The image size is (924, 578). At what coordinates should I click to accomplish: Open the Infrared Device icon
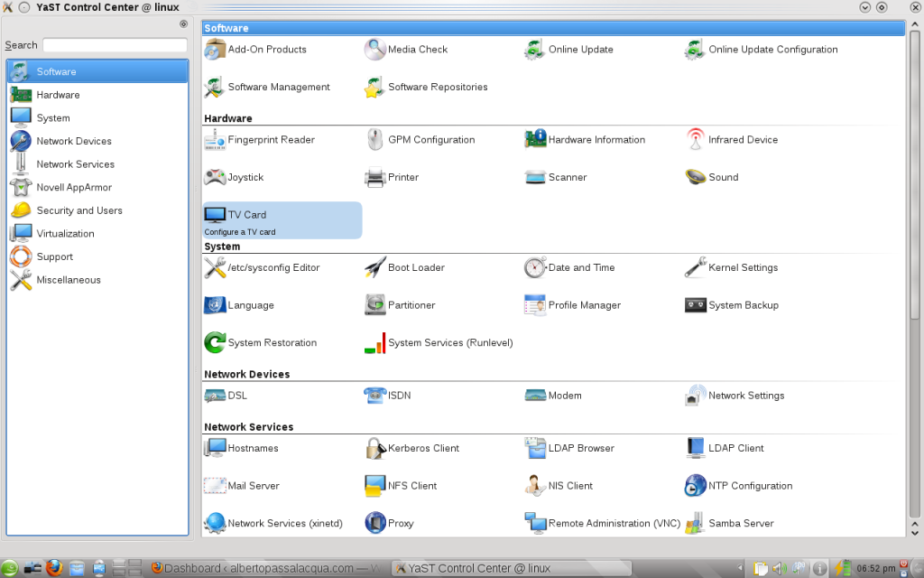point(696,140)
